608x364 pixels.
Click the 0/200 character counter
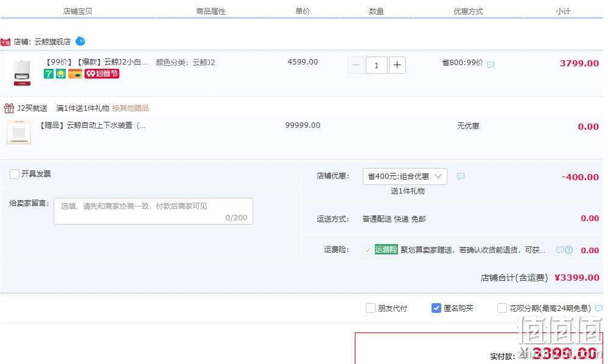(236, 218)
